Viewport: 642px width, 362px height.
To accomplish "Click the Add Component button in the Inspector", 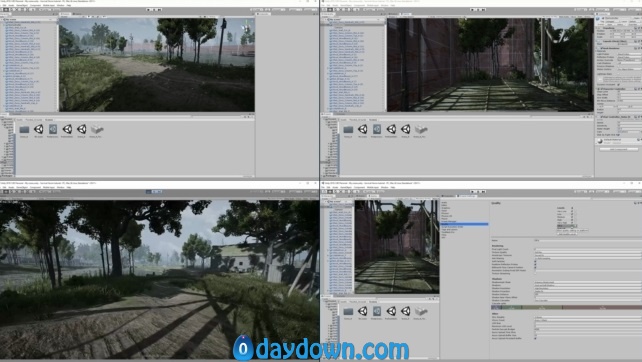I will click(x=618, y=149).
